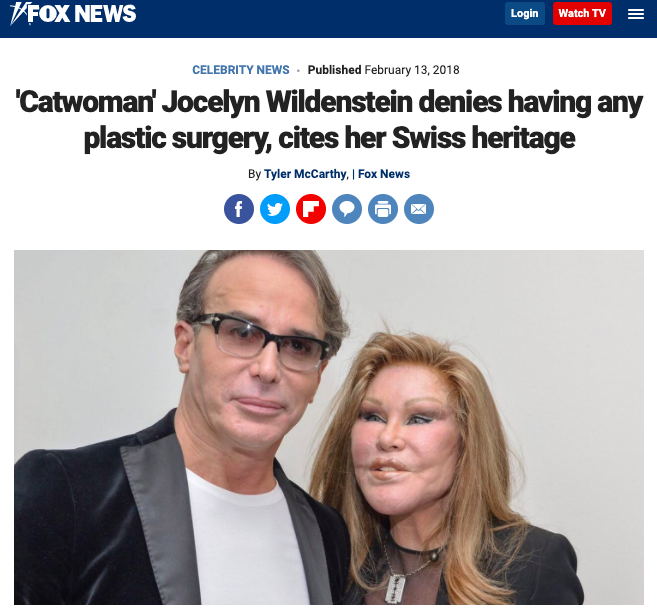Open the Celebrity News category link

(241, 70)
